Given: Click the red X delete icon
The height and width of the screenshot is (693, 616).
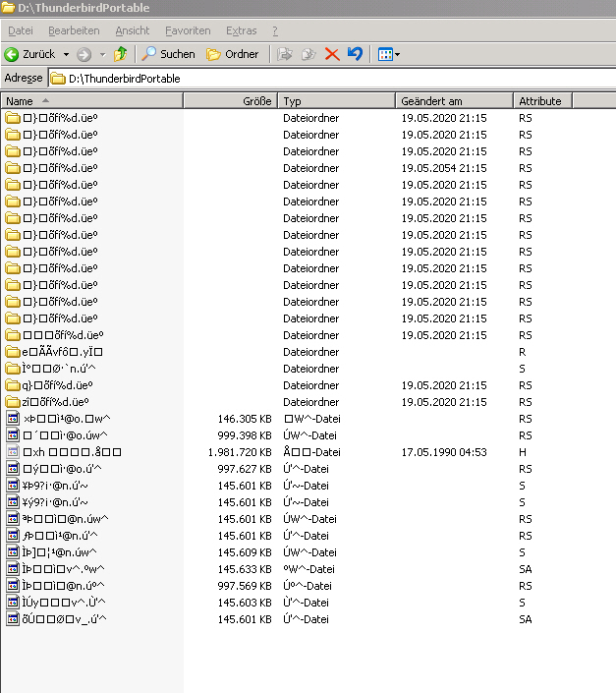Looking at the screenshot, I should pyautogui.click(x=332, y=54).
